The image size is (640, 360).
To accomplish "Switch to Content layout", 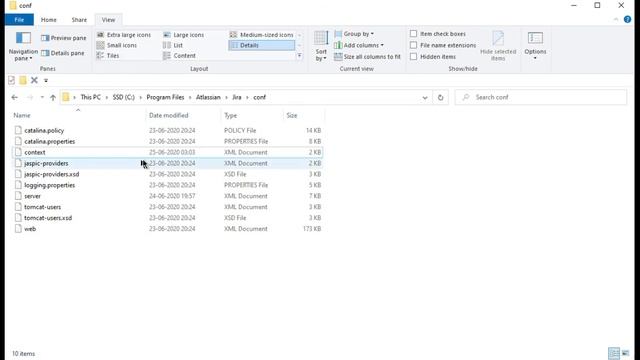I will [179, 56].
